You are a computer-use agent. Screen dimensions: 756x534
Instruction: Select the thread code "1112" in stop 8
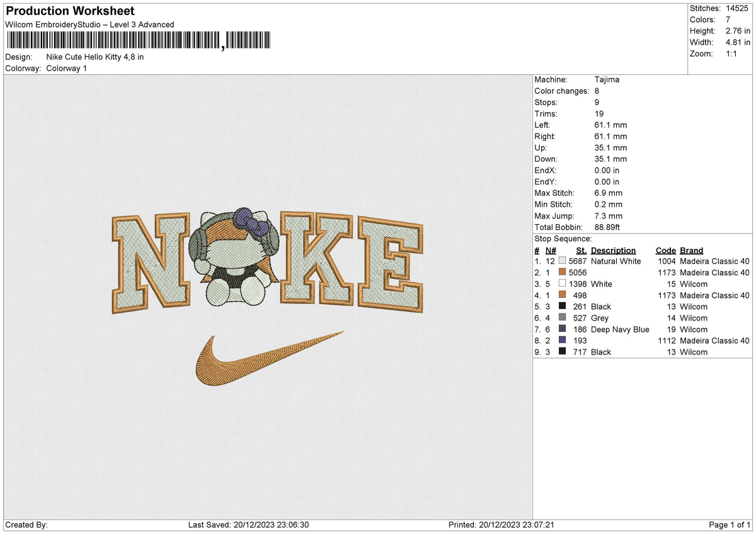pyautogui.click(x=667, y=341)
